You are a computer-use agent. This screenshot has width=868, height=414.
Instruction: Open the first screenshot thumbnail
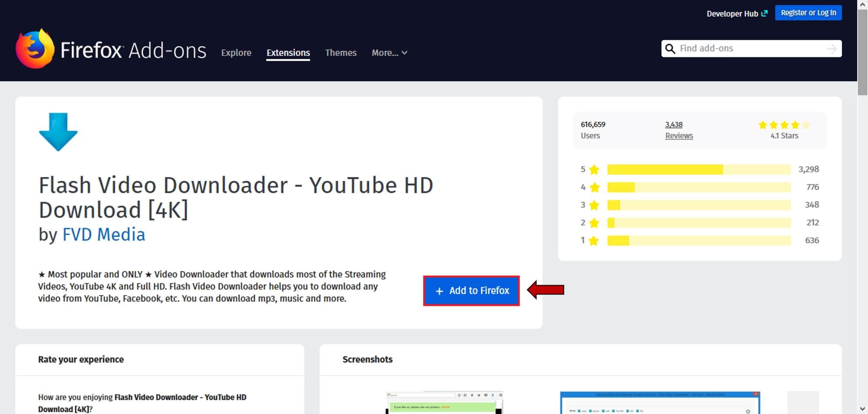(444, 402)
